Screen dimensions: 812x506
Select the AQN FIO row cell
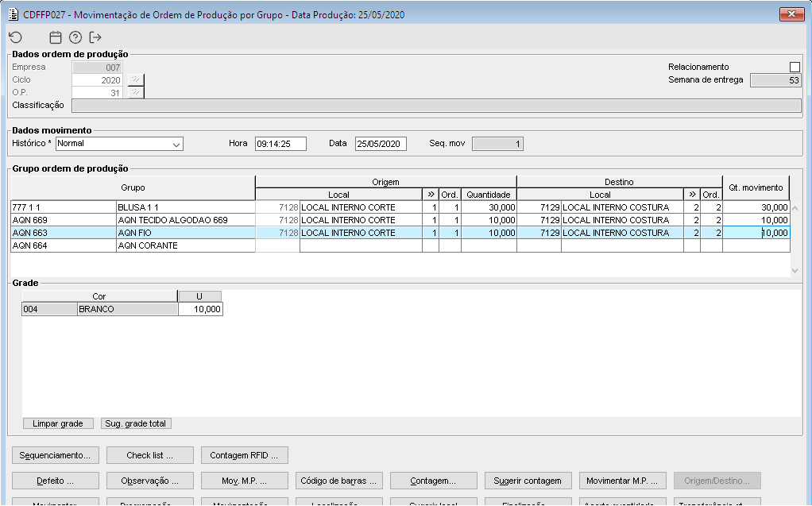pos(186,233)
